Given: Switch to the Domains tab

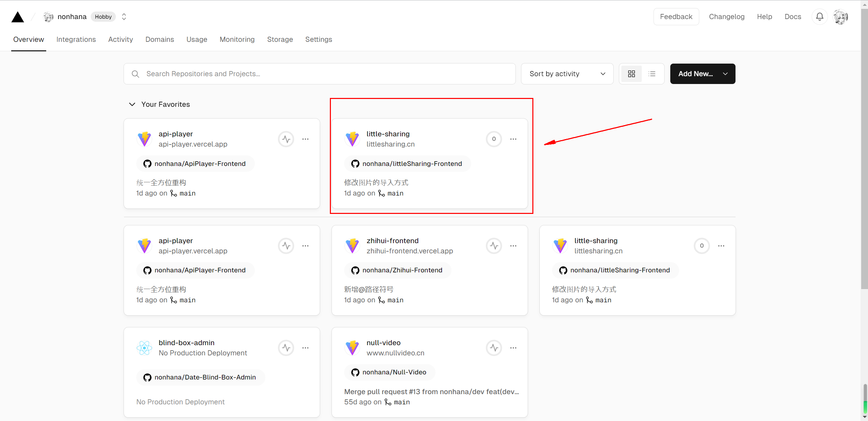Looking at the screenshot, I should pos(159,39).
